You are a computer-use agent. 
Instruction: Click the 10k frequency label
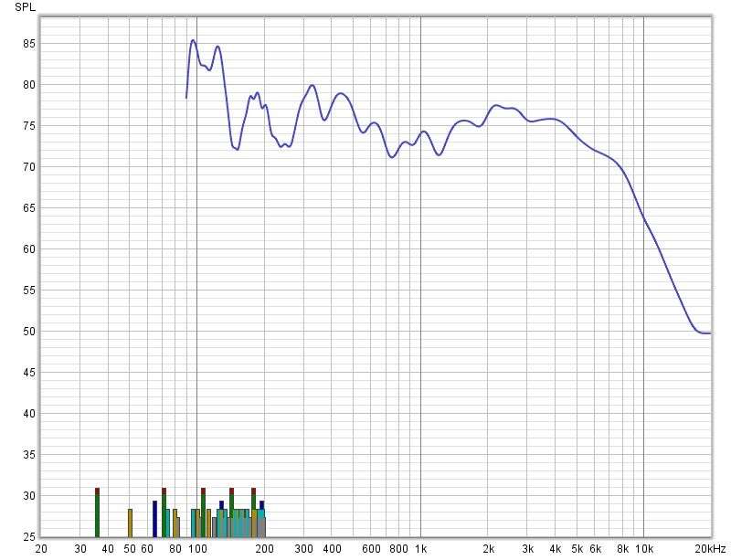[x=644, y=549]
